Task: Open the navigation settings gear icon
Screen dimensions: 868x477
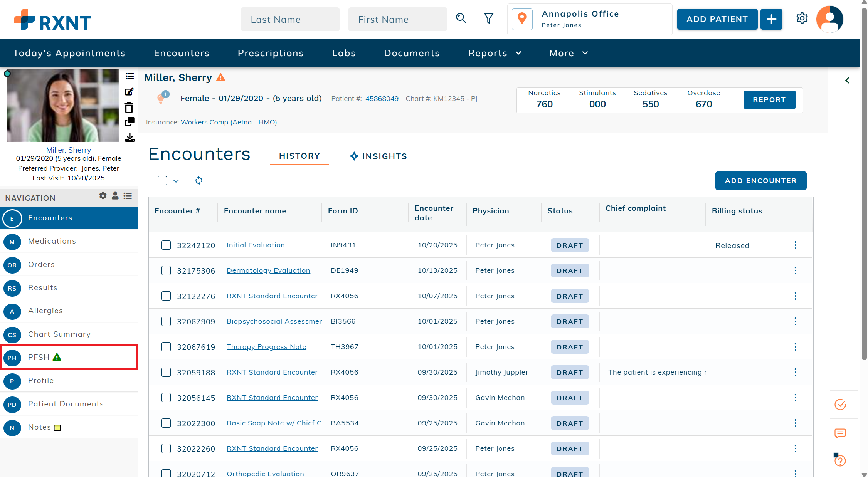Action: point(103,196)
